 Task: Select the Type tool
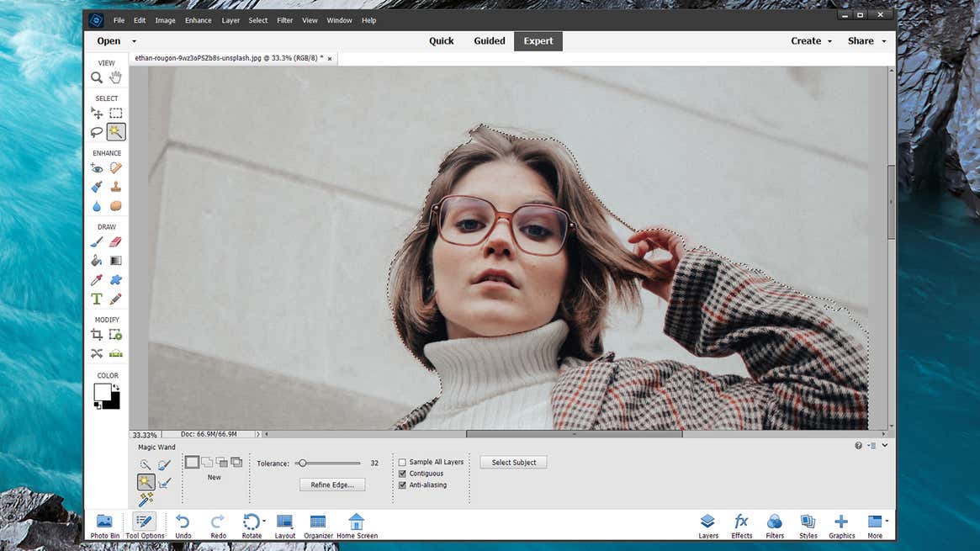(97, 299)
